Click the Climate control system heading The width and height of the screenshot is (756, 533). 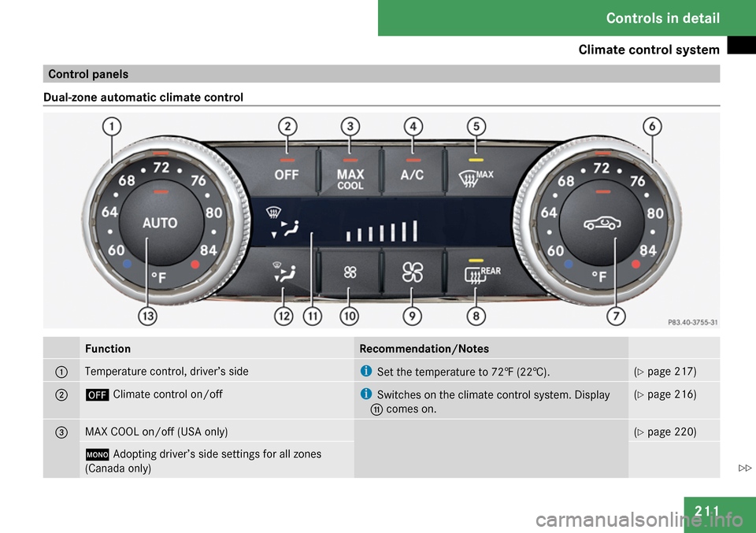pos(648,50)
